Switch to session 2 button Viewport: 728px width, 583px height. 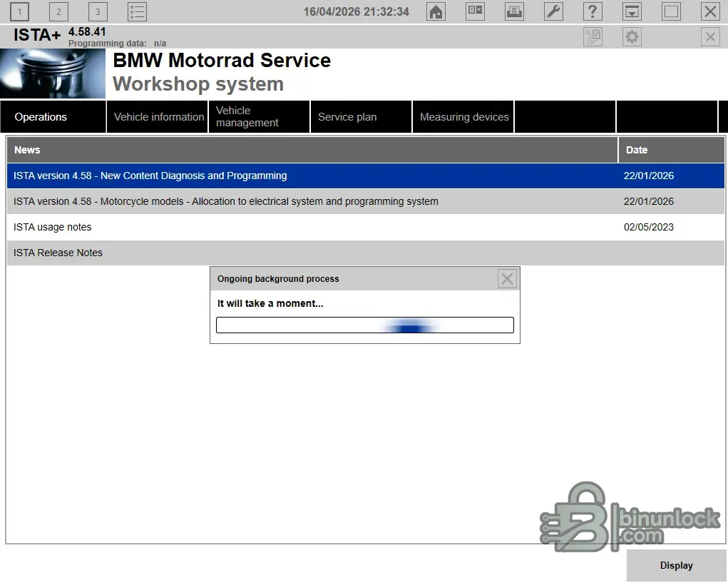pyautogui.click(x=58, y=11)
